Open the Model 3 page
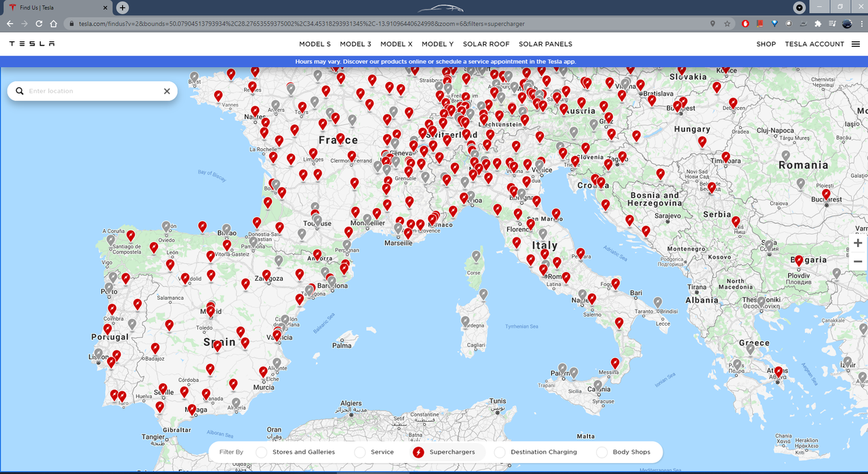The image size is (868, 474). 355,44
